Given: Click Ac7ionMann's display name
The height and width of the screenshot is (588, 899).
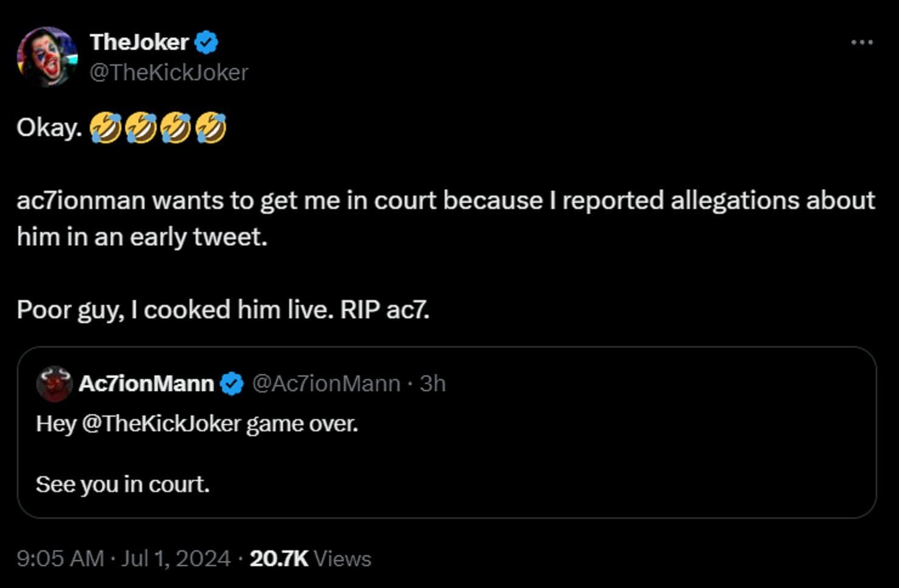Looking at the screenshot, I should 147,383.
